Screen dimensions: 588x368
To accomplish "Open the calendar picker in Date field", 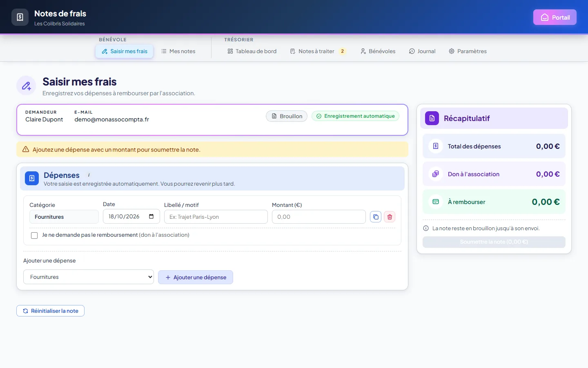I will [151, 217].
